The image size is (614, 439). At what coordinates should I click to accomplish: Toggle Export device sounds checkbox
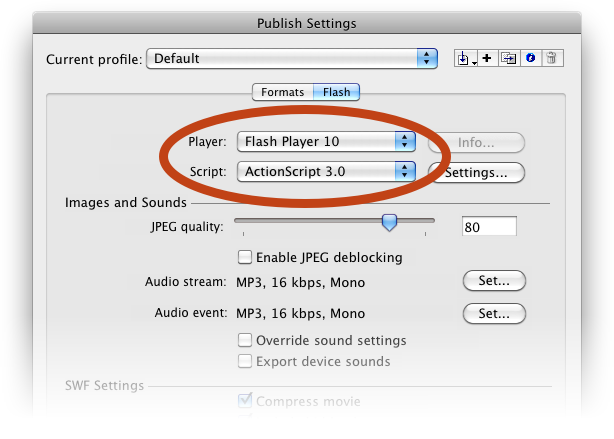click(245, 361)
